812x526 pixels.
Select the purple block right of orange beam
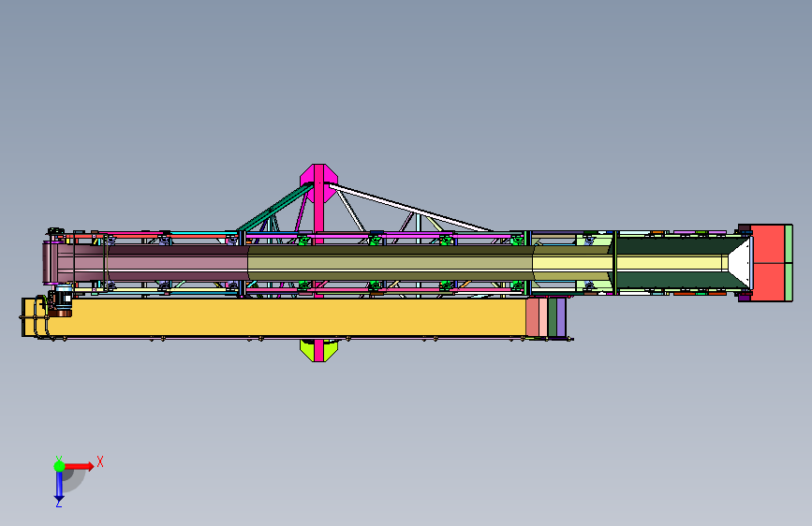[561, 317]
